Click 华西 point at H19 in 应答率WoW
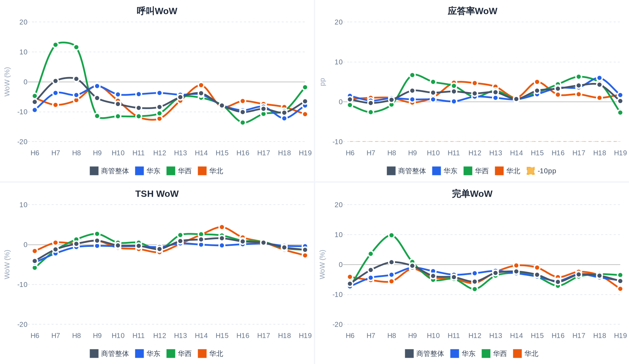 [620, 113]
